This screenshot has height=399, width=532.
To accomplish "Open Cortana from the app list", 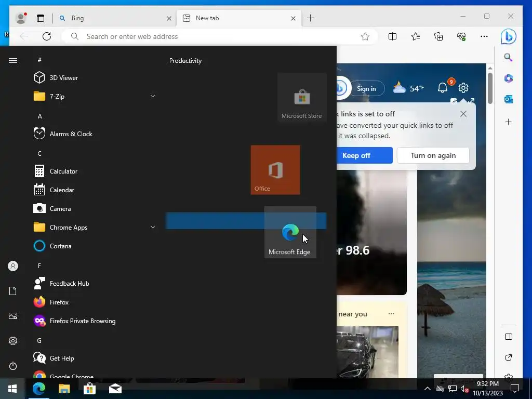I will (95, 246).
